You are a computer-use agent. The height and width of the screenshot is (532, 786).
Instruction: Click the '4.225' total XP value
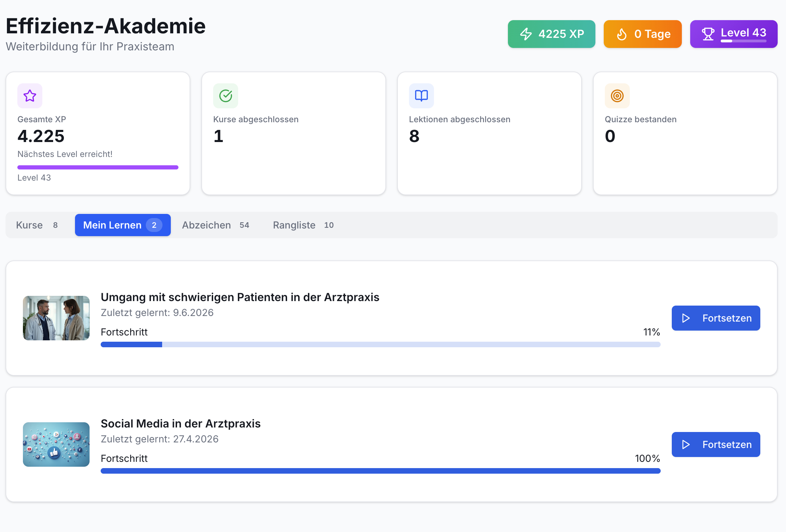pos(41,136)
